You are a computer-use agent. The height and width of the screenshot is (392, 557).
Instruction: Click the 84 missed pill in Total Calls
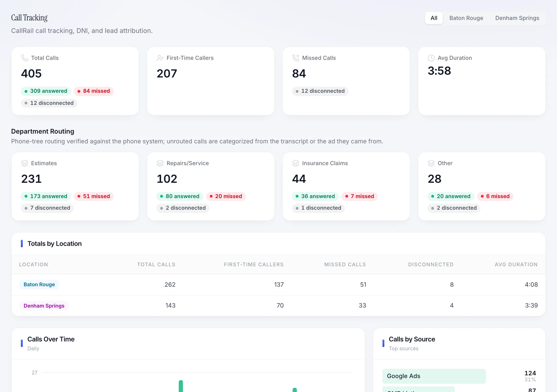point(94,91)
